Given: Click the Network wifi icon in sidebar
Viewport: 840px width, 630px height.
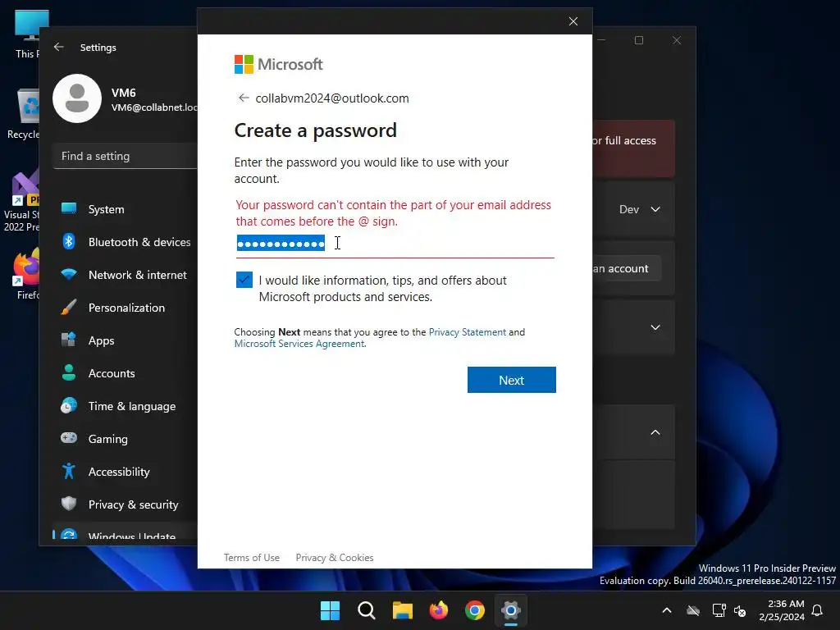Looking at the screenshot, I should coord(69,274).
